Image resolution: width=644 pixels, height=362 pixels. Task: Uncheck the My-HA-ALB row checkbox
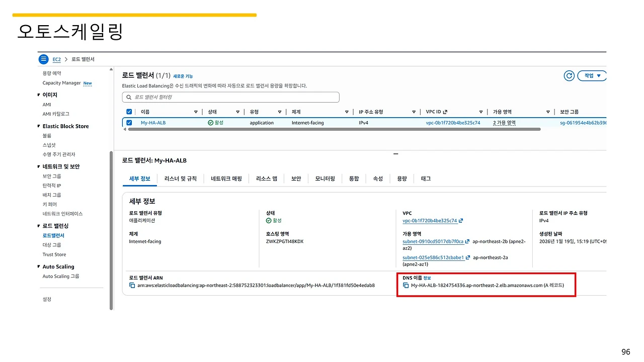[129, 123]
